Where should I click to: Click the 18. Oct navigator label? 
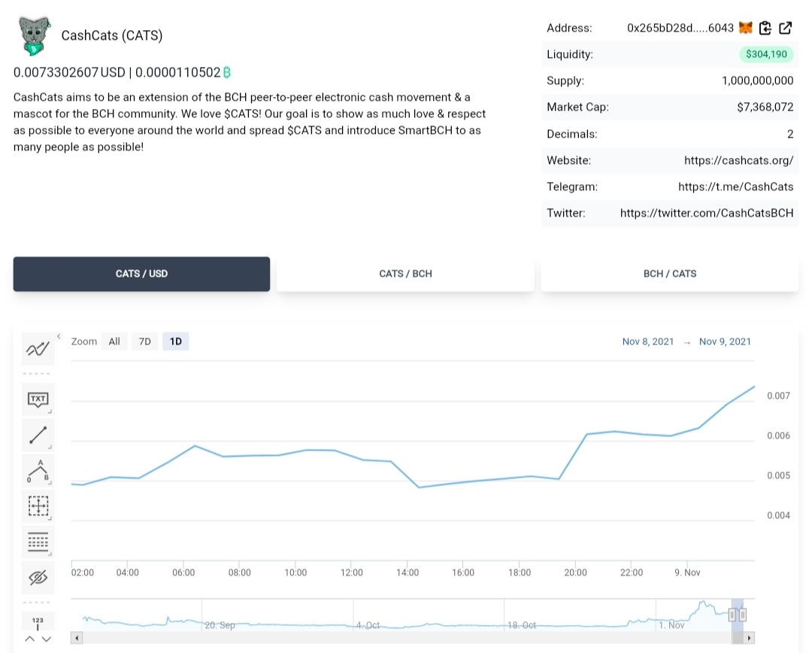click(x=522, y=625)
